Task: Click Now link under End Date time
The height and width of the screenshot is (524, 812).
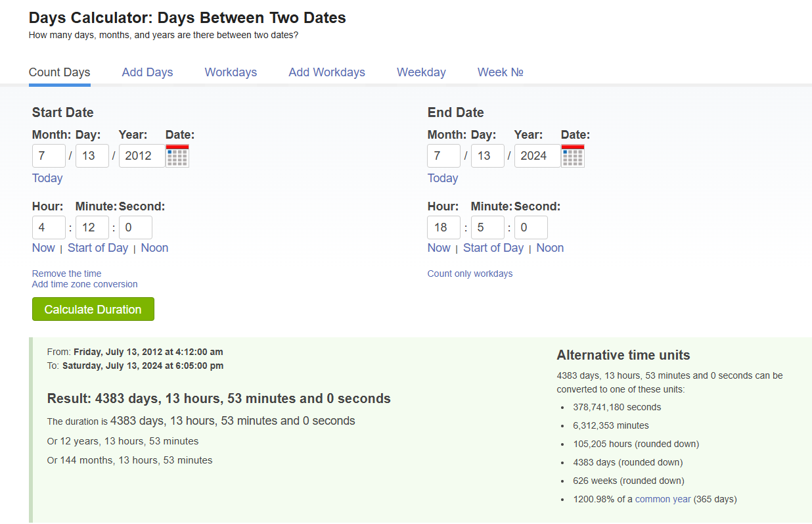Action: [439, 248]
